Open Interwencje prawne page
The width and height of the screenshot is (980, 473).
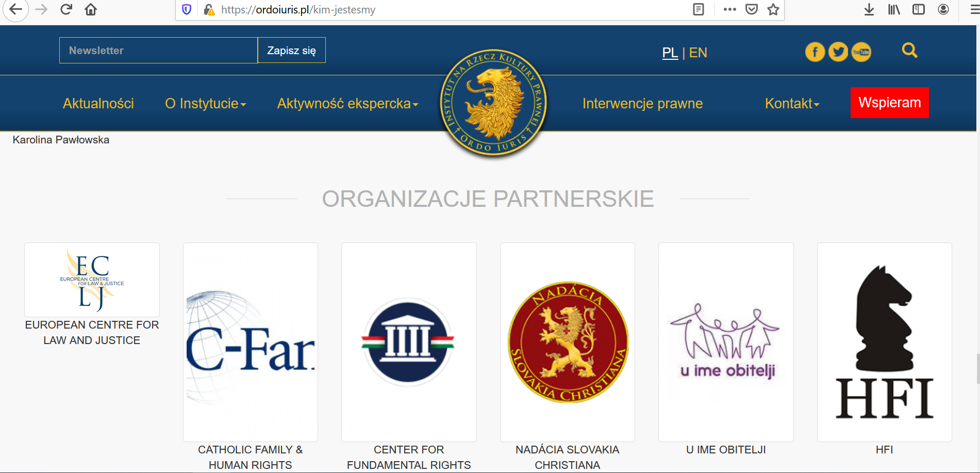coord(642,104)
